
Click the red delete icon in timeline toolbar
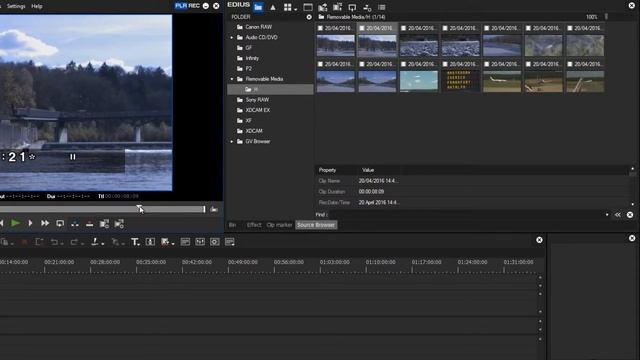point(24,242)
